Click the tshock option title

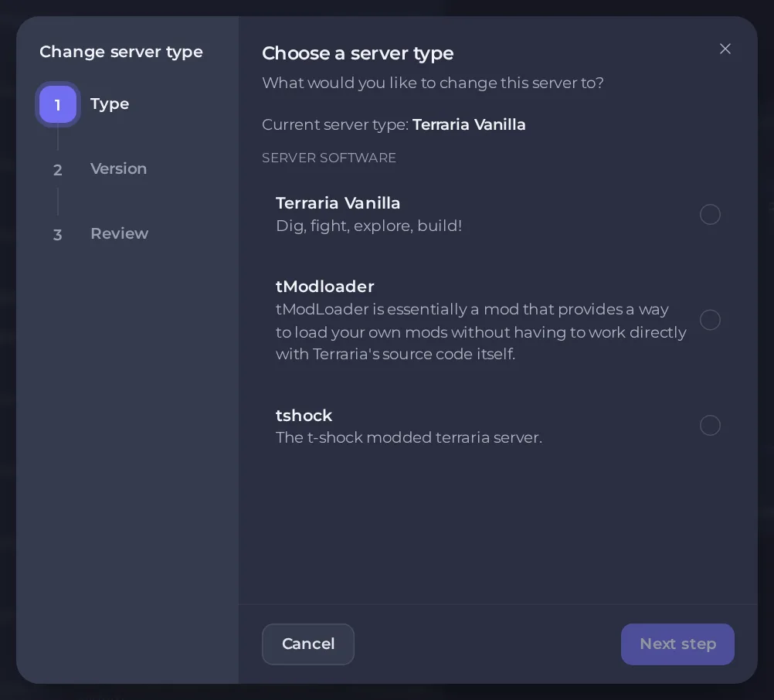click(x=304, y=416)
